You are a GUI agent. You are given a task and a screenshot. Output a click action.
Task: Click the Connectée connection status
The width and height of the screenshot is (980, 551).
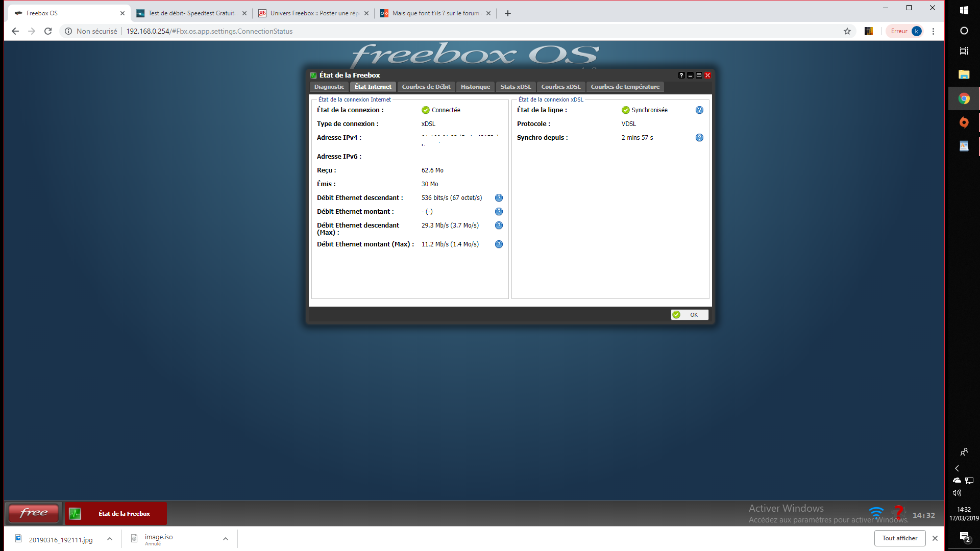tap(441, 110)
